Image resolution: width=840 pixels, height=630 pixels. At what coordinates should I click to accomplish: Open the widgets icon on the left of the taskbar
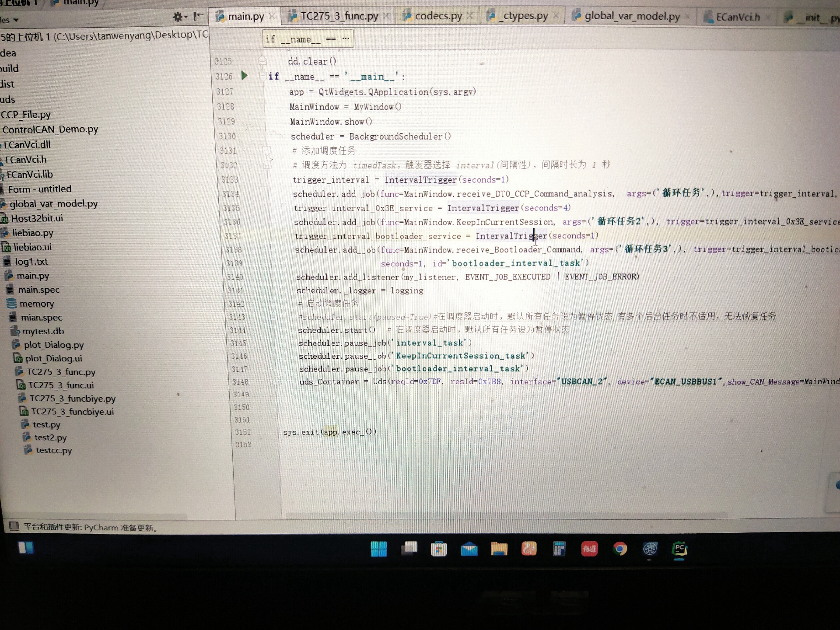click(26, 548)
